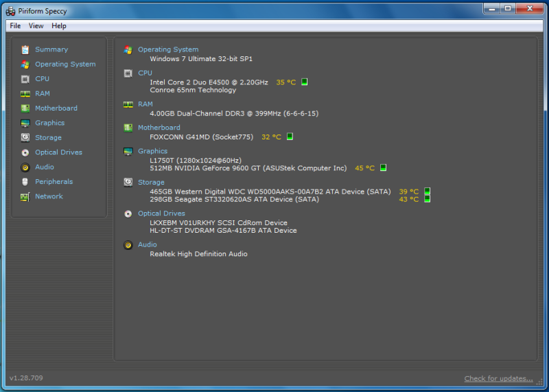
Task: Click the Optical Drives icon in main panel
Action: 128,214
